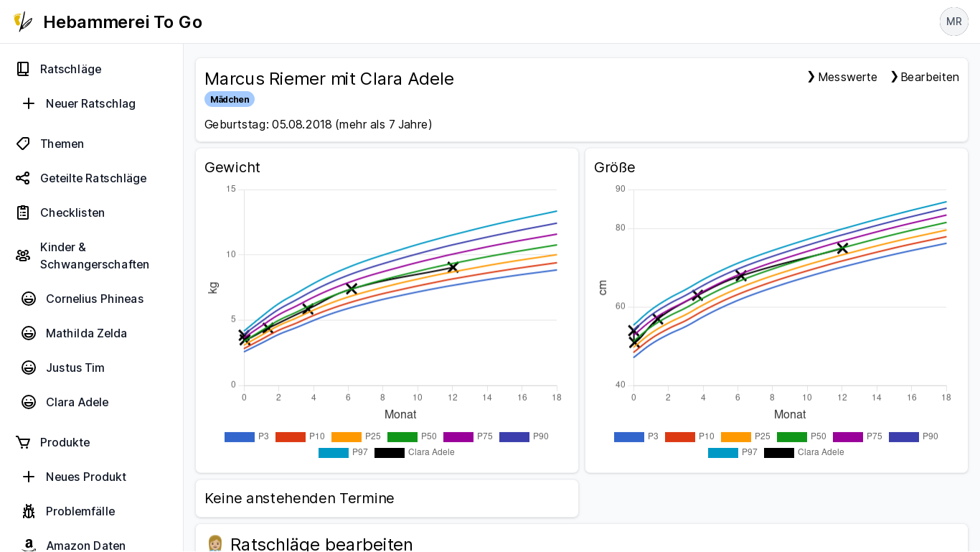Click the P97 color swatch in Größe legend

[x=723, y=452]
